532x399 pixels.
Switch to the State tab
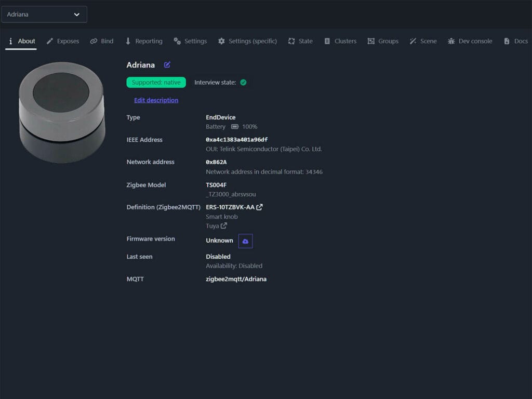(300, 41)
